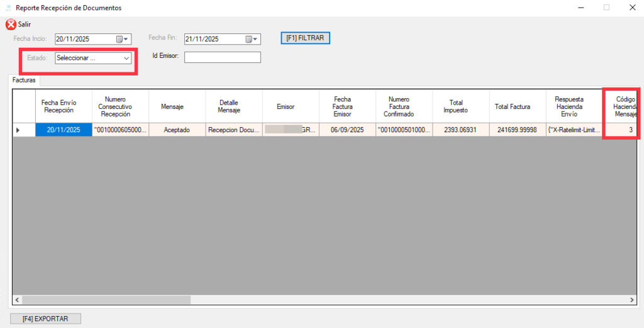Click the Id Emisor text field

click(222, 57)
